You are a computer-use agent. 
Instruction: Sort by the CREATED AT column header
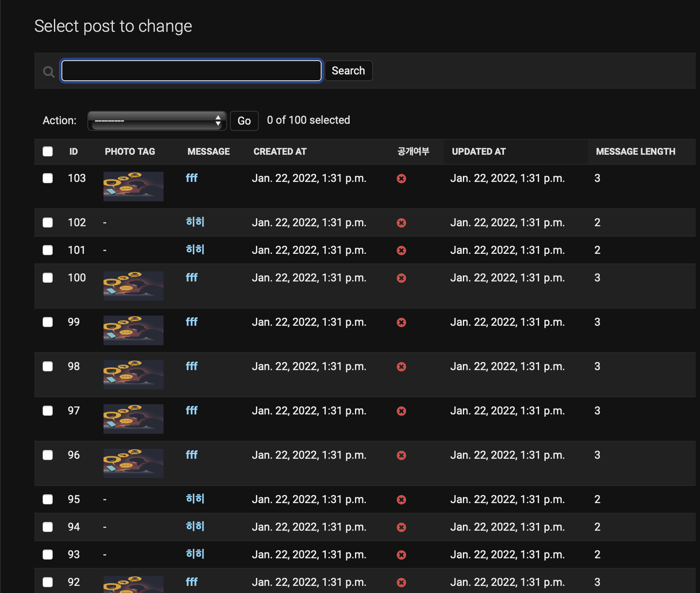[280, 151]
